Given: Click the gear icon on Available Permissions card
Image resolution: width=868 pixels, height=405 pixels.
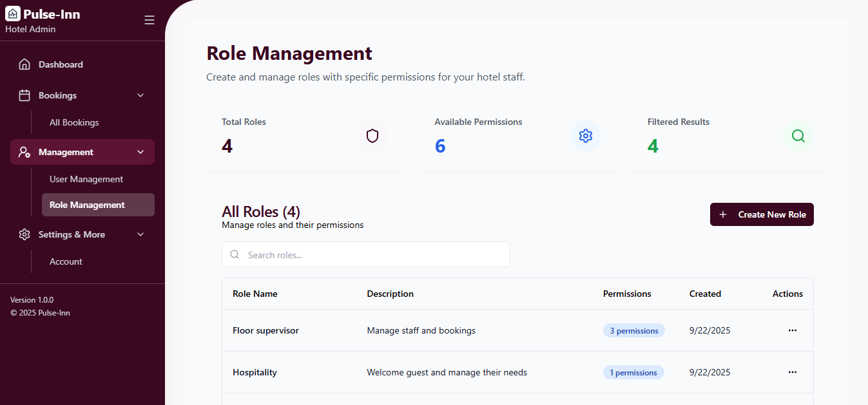Looking at the screenshot, I should [585, 136].
